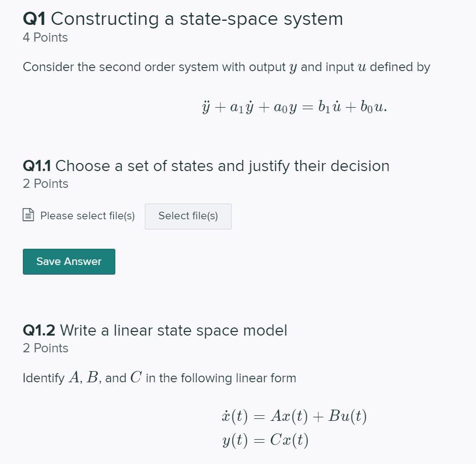Screen dimensions: 476x464
Task: Click the Select file(s) button
Action: click(x=188, y=216)
